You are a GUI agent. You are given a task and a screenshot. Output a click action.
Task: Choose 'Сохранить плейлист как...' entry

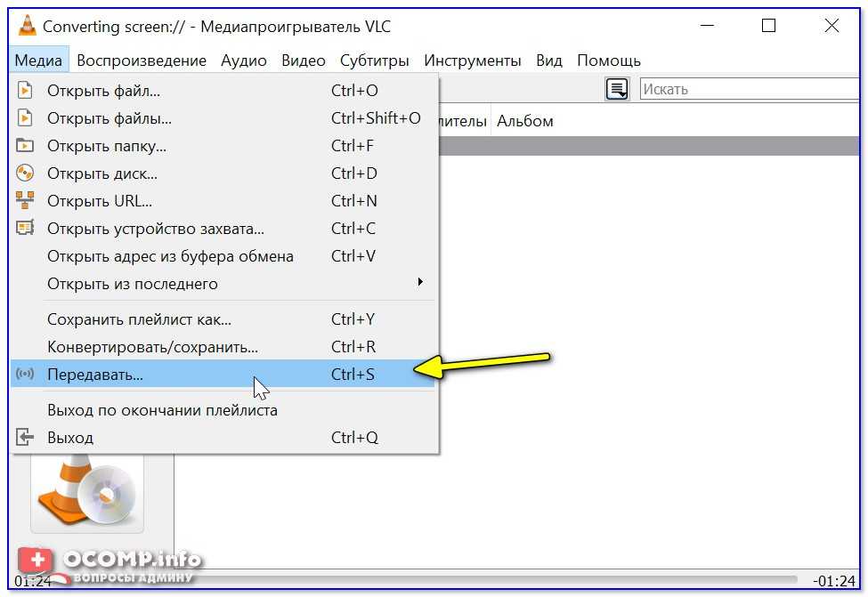[x=139, y=319]
